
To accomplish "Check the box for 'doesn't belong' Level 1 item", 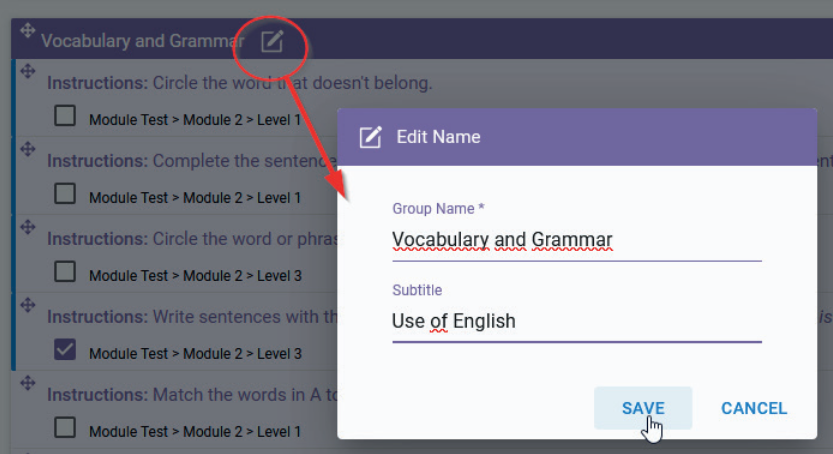I will [65, 116].
